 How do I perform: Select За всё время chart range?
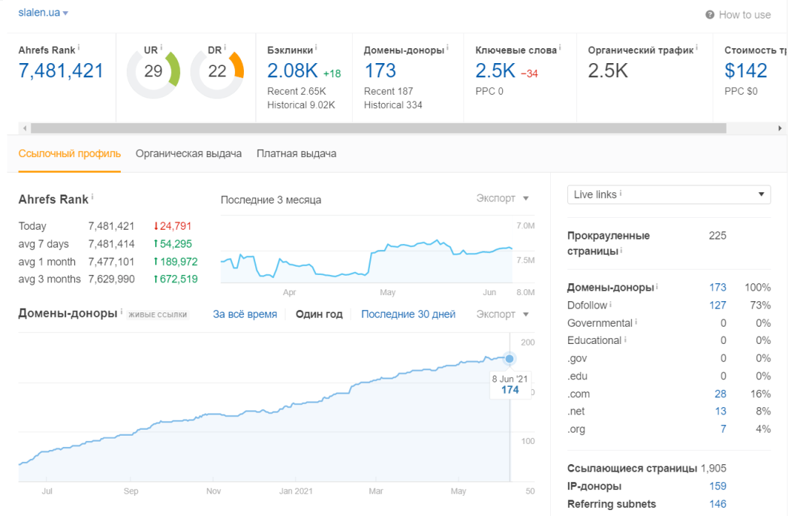245,314
